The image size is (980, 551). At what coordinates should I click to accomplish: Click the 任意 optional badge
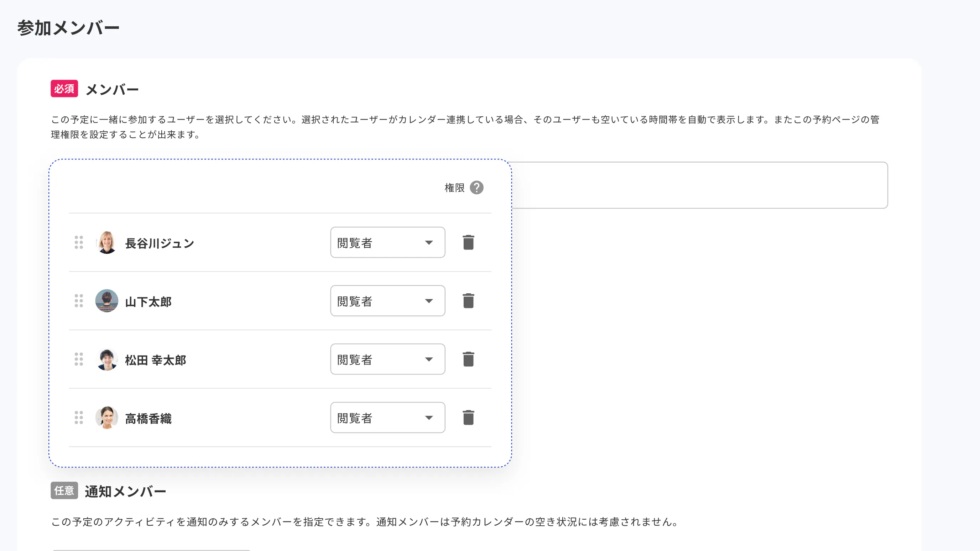[64, 491]
